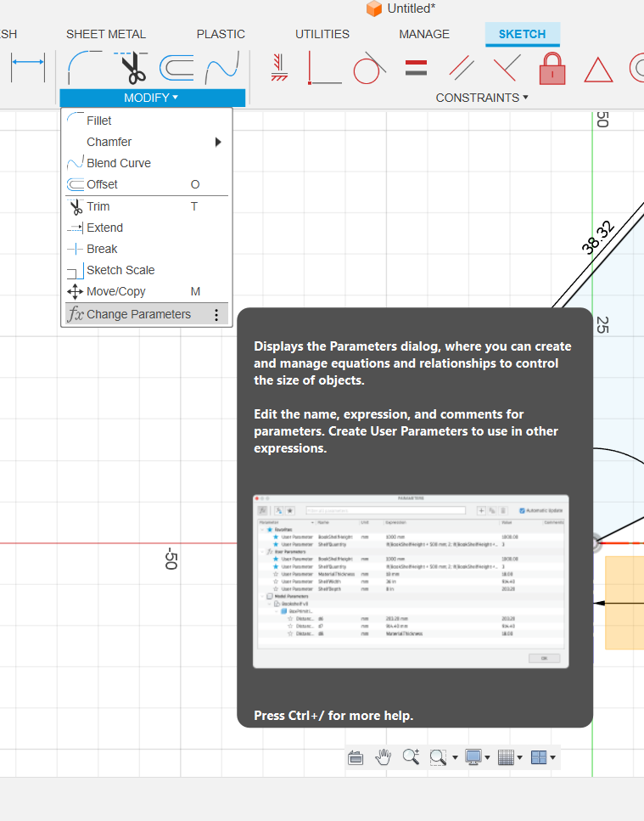Click the Untitled document cube icon
The height and width of the screenshot is (821, 644).
(374, 8)
